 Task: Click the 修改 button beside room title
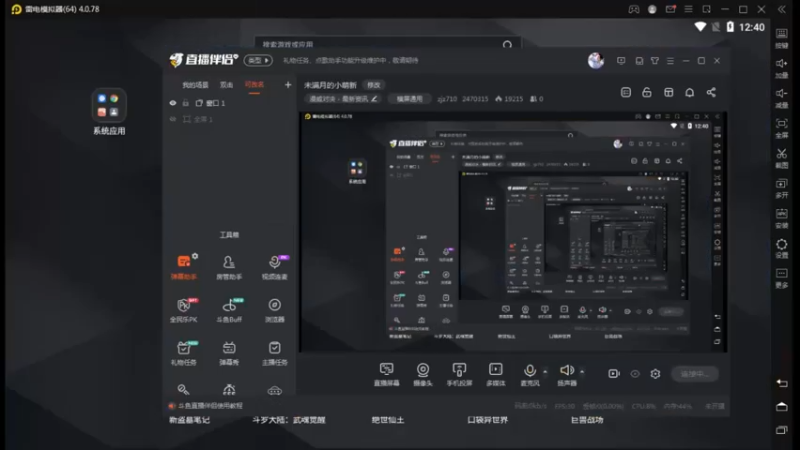click(374, 85)
